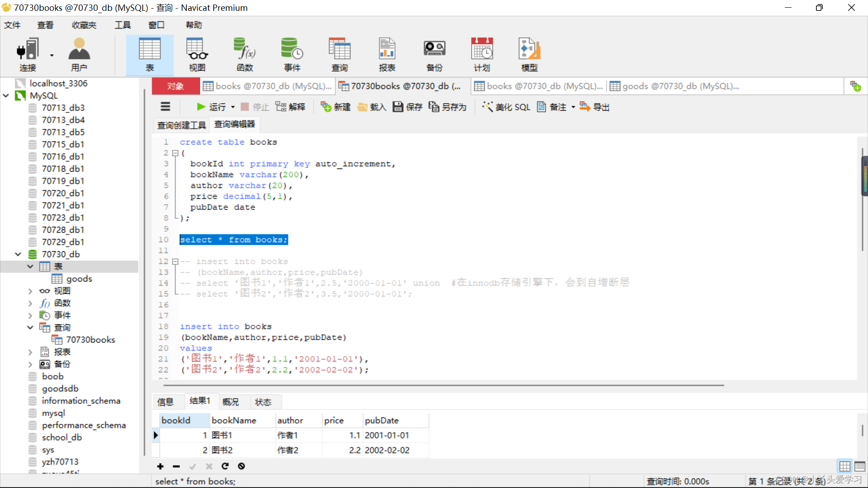Expand the 报表 reports node
868x488 pixels.
[x=30, y=352]
